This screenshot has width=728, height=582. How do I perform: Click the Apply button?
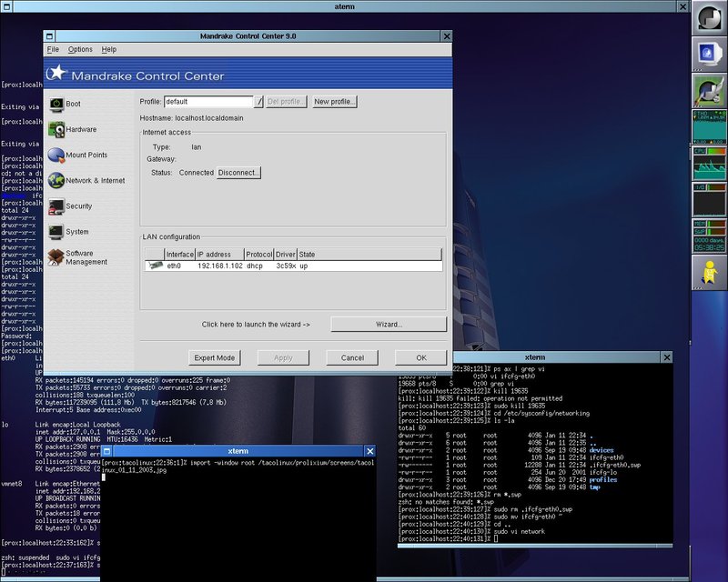click(283, 357)
